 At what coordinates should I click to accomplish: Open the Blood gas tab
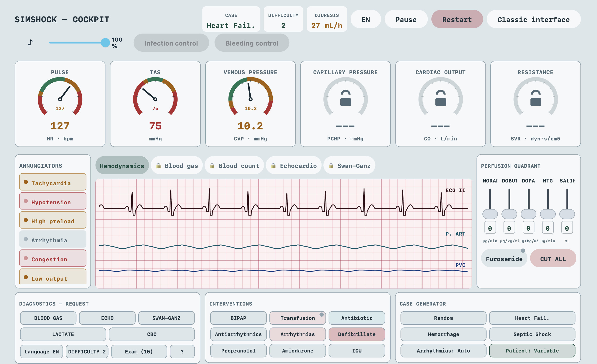click(177, 165)
